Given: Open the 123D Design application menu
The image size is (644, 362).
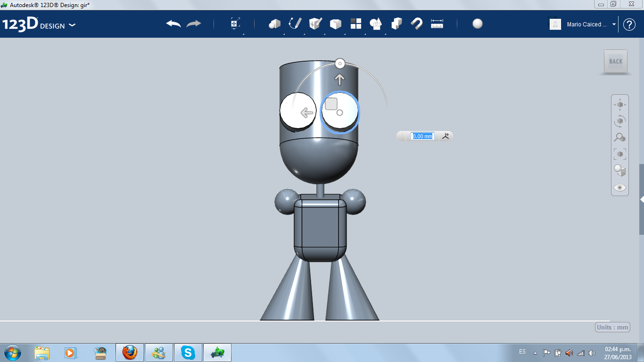Looking at the screenshot, I should click(39, 25).
